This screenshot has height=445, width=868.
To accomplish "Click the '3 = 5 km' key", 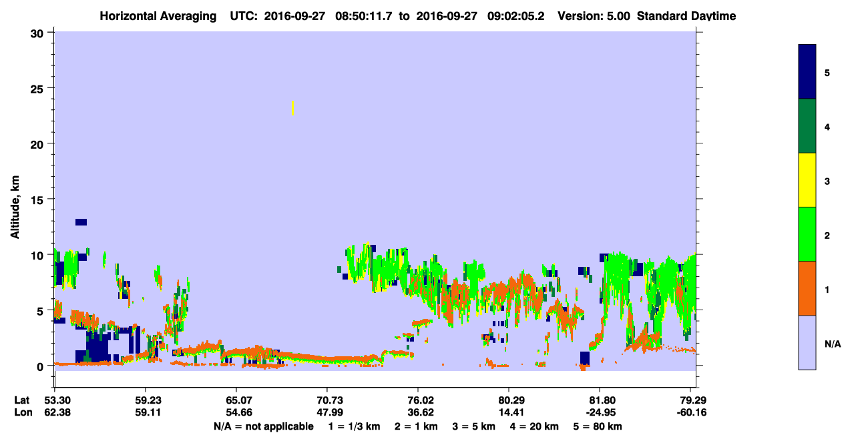I will point(473,426).
